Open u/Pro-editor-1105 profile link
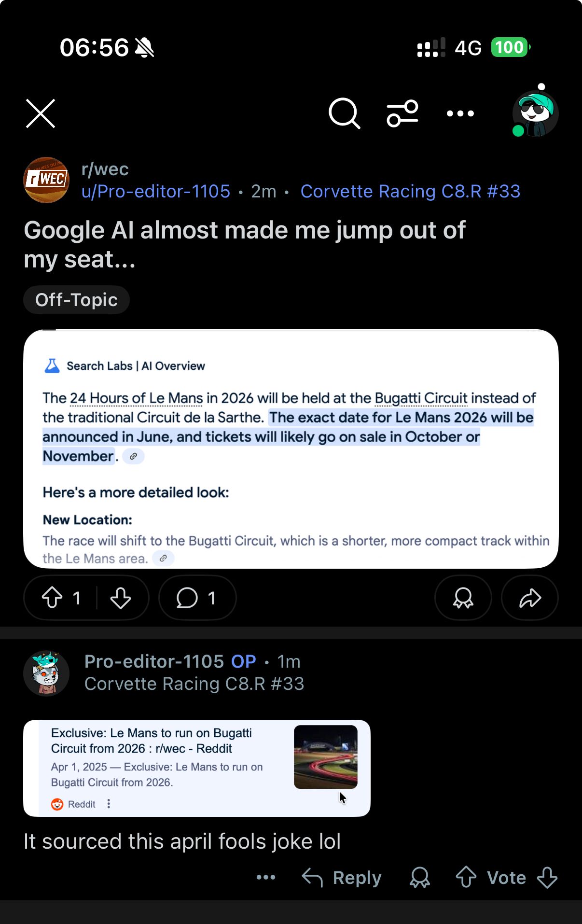Image resolution: width=582 pixels, height=924 pixels. tap(156, 192)
